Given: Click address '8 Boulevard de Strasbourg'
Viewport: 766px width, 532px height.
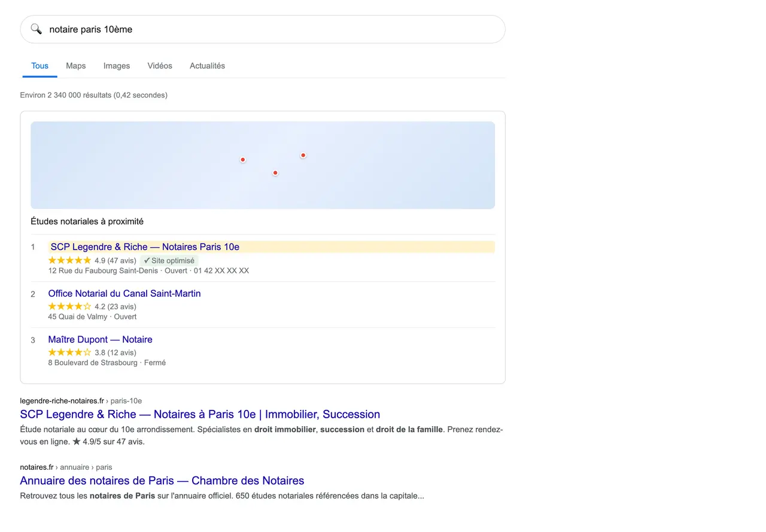Looking at the screenshot, I should [x=93, y=363].
